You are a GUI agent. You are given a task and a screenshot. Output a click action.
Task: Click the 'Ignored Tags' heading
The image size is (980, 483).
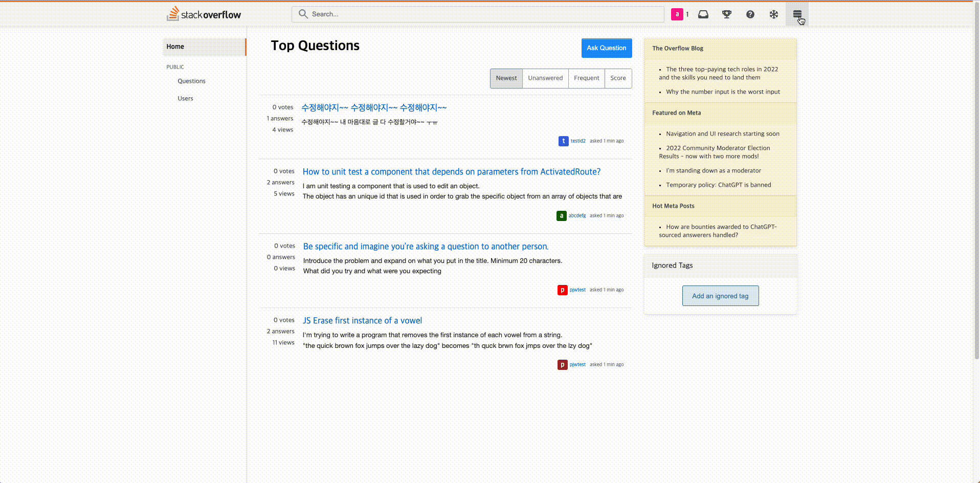pos(672,266)
